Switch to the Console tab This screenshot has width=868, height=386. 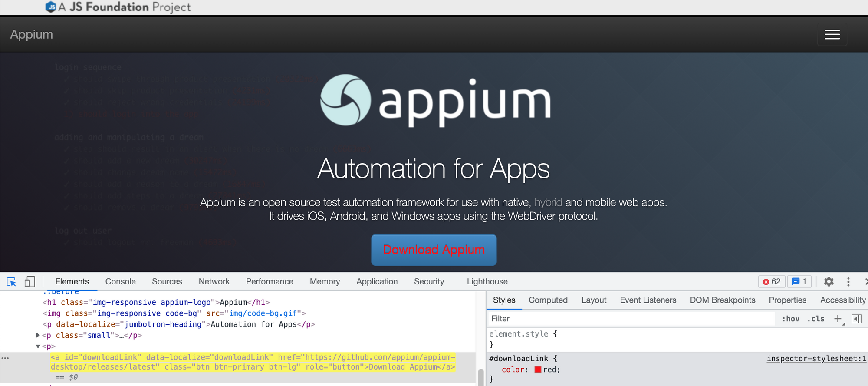[x=121, y=282]
